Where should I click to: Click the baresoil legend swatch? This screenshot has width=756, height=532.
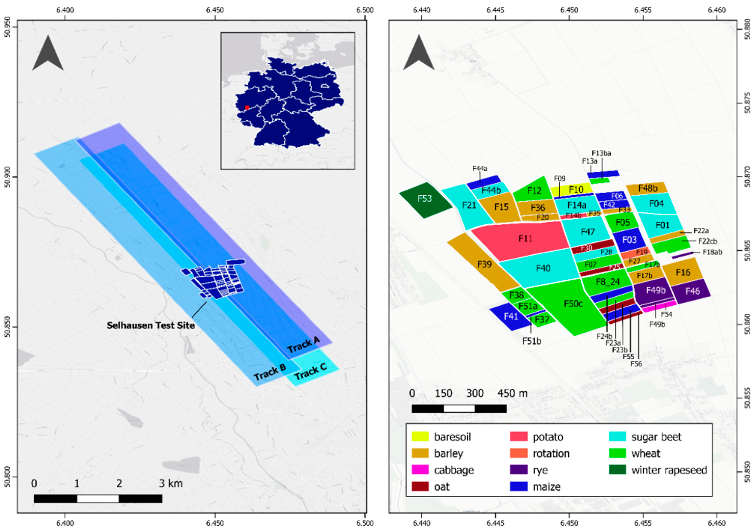[x=420, y=437]
